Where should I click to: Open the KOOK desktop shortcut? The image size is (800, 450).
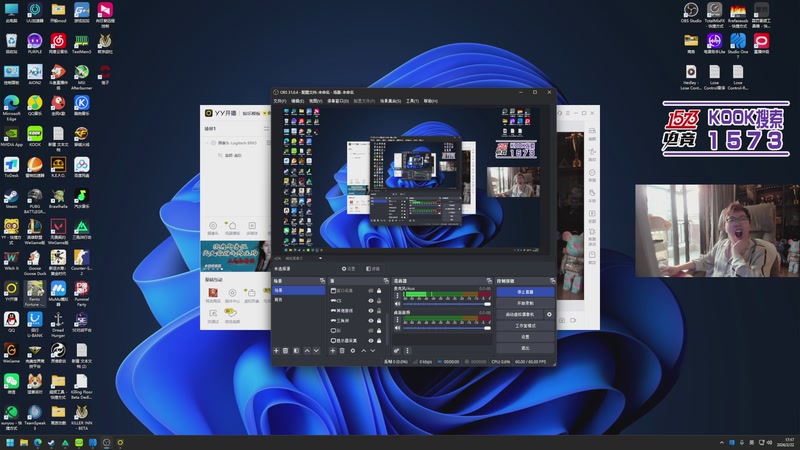(35, 136)
